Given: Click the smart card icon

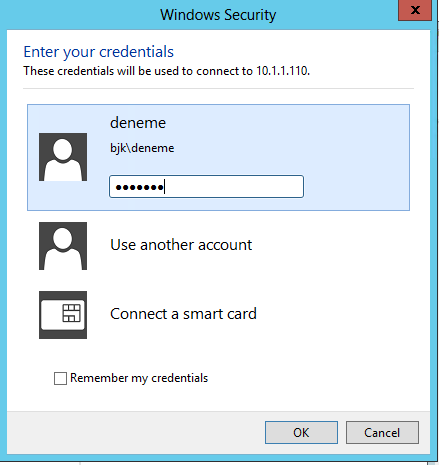Looking at the screenshot, I should pos(63,315).
